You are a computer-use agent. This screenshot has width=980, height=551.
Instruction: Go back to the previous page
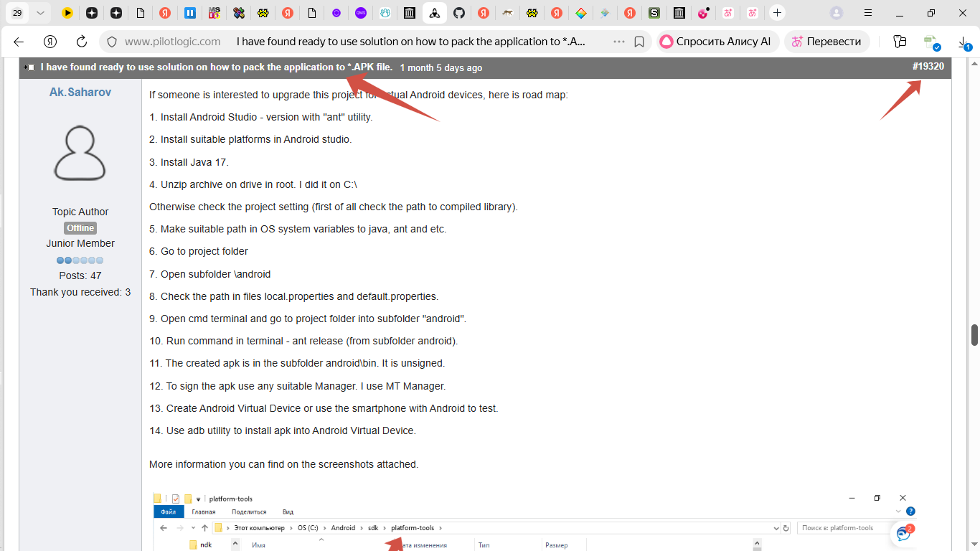tap(19, 42)
